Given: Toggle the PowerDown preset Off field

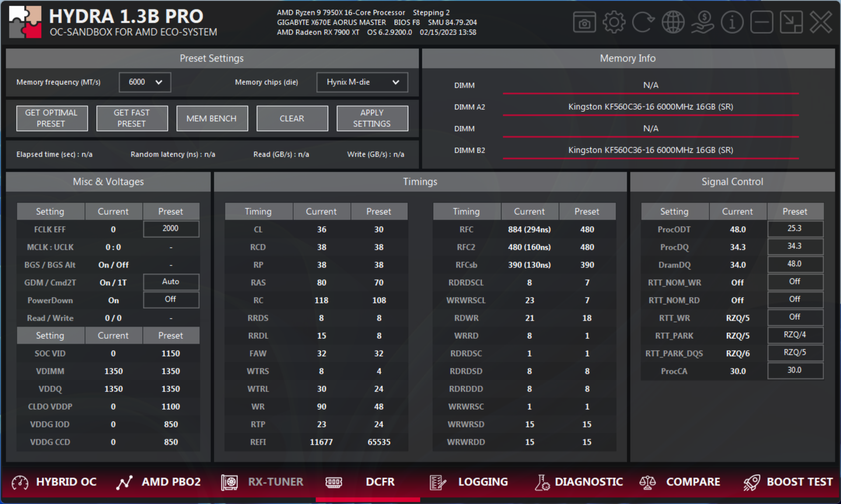Looking at the screenshot, I should coord(171,300).
